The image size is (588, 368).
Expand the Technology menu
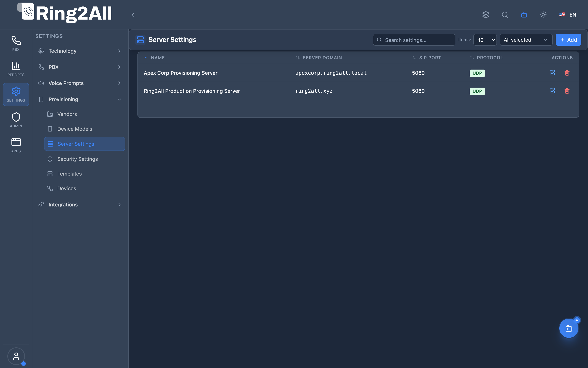pyautogui.click(x=80, y=51)
